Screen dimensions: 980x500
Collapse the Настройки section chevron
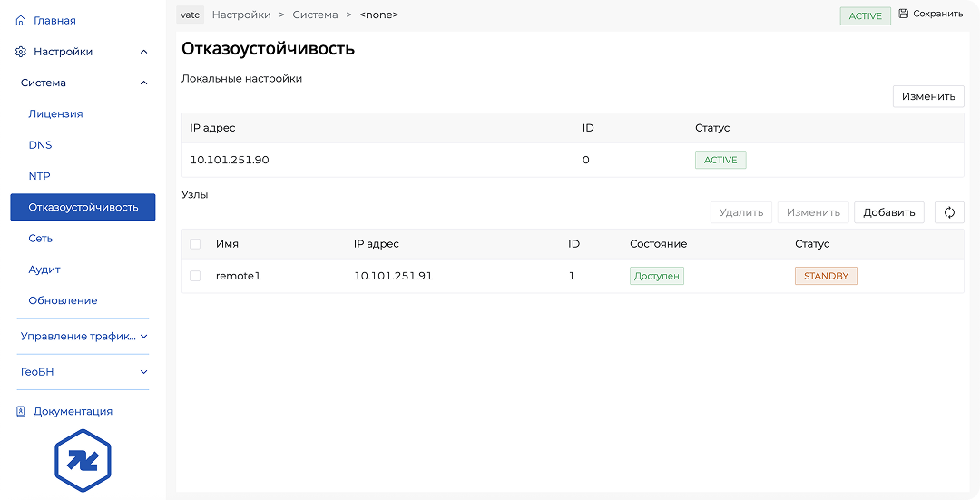(143, 52)
